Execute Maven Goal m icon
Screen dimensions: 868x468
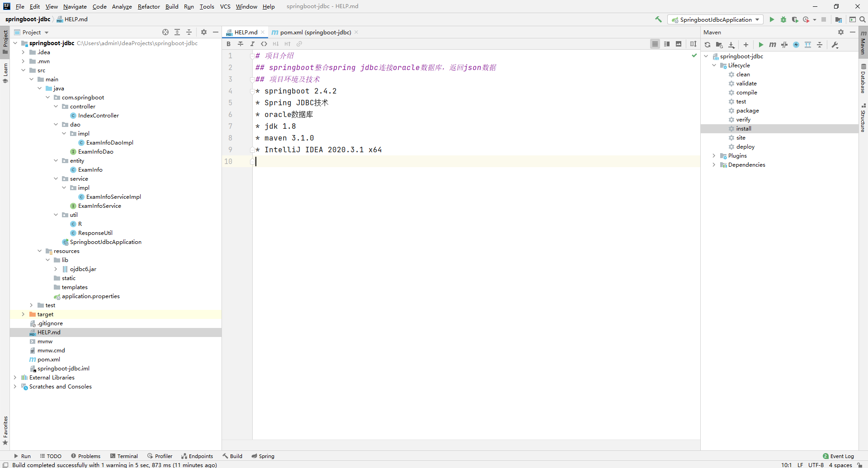[x=773, y=45]
